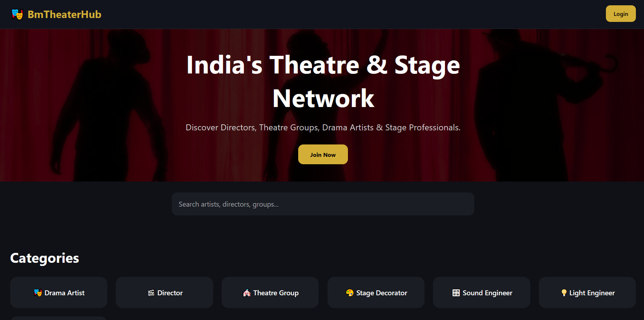Viewport: 644px width, 320px height.
Task: Open the Light Engineer category card
Action: click(x=587, y=292)
